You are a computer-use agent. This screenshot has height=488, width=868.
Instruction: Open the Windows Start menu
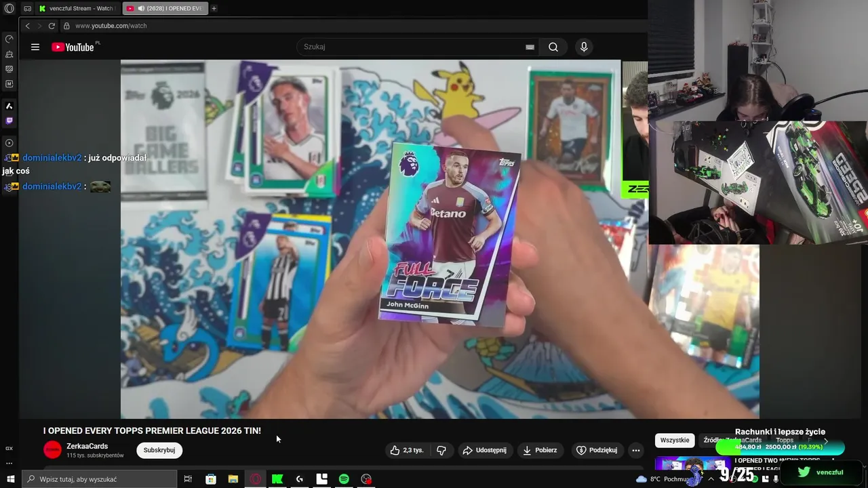9,479
